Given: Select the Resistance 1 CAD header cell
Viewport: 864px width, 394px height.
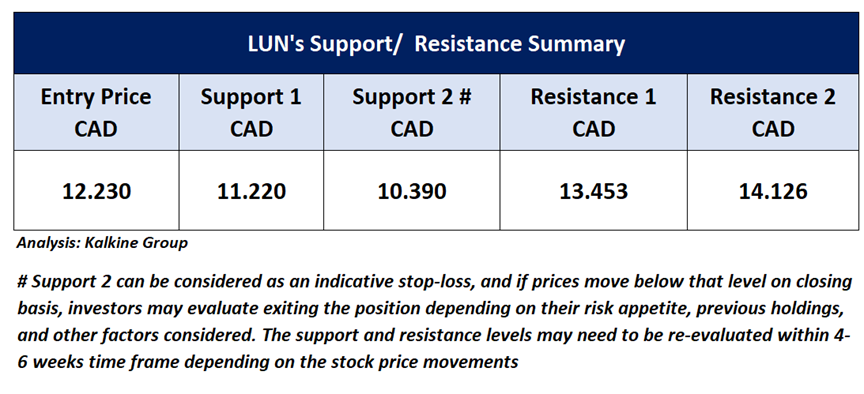Looking at the screenshot, I should (593, 112).
